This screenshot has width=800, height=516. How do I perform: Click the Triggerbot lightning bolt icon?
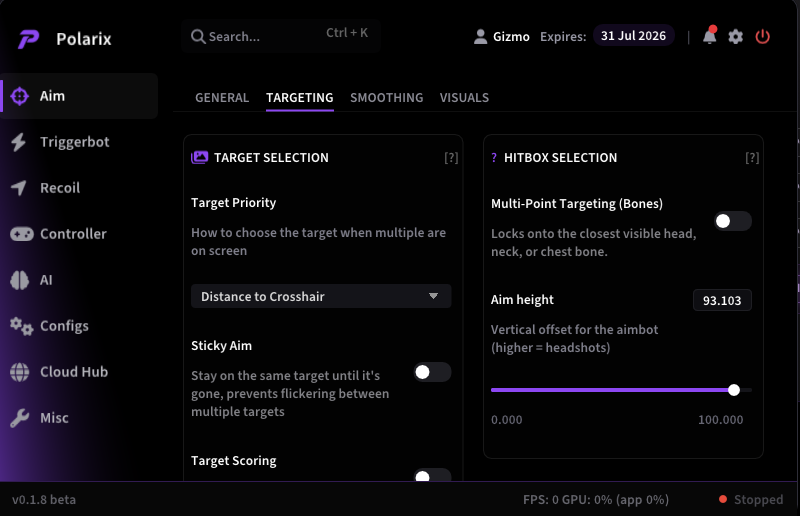point(18,142)
